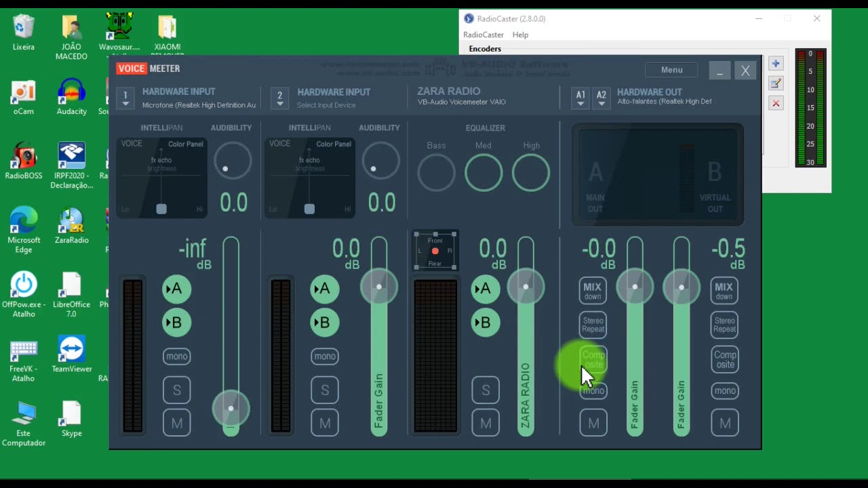Screen dimensions: 868x488
Task: Click the Med equalizer knob
Action: 484,173
